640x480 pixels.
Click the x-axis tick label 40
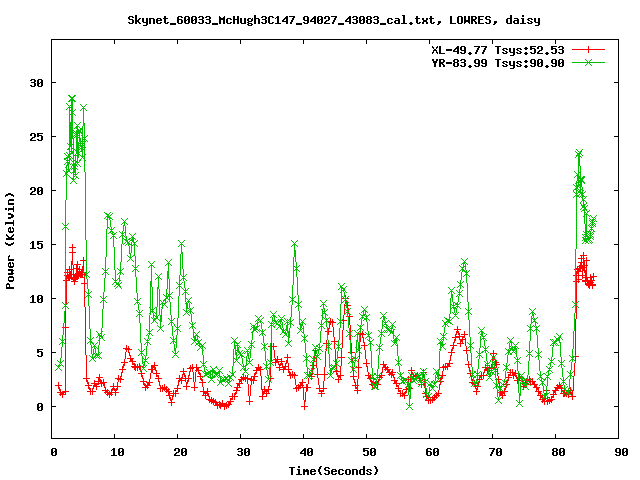(306, 452)
